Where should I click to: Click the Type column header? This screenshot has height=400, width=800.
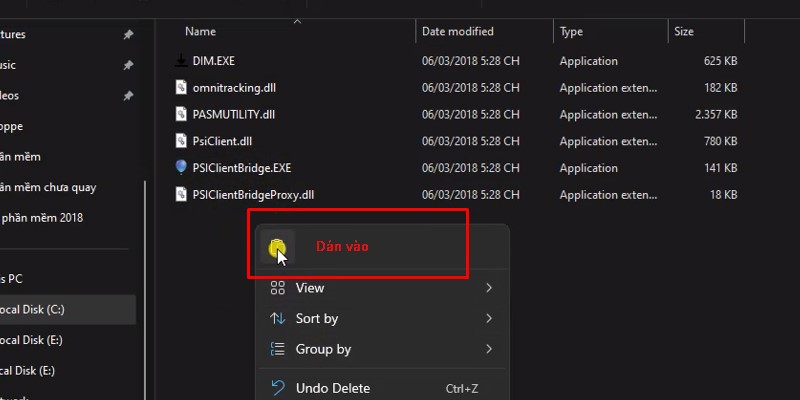(572, 32)
